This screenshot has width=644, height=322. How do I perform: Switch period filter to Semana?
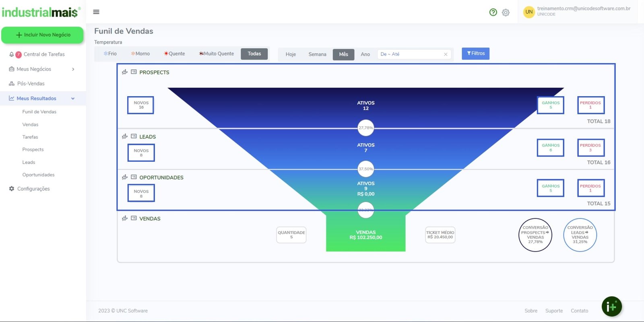click(317, 54)
